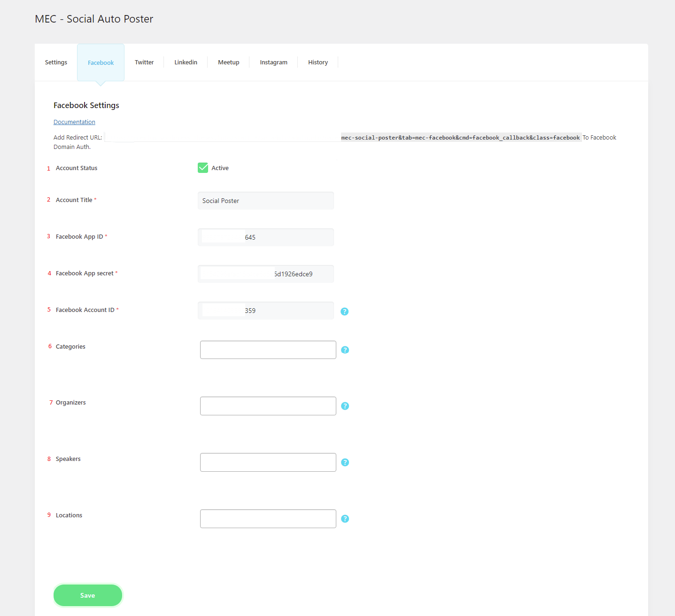
Task: Open help icon beside Locations field
Action: point(345,519)
